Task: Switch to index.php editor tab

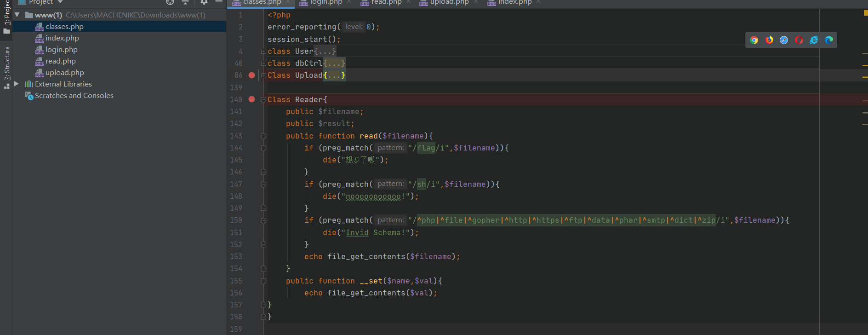Action: (514, 2)
